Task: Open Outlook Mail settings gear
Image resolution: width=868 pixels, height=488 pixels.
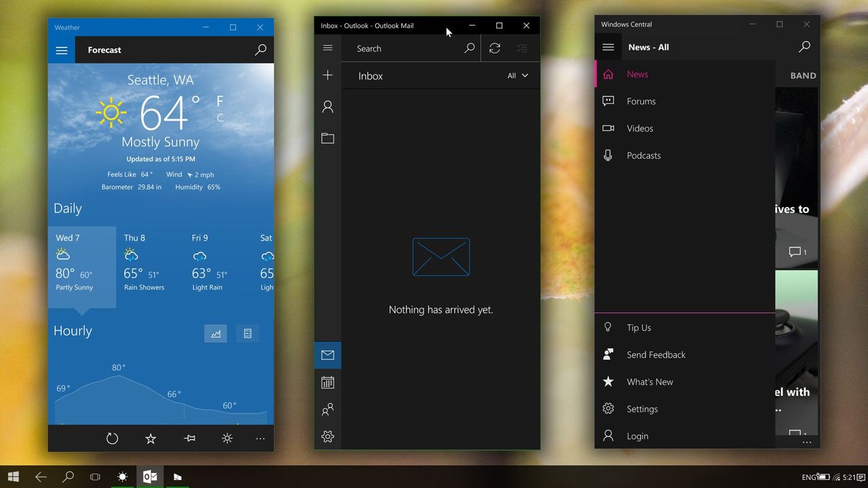Action: tap(328, 436)
